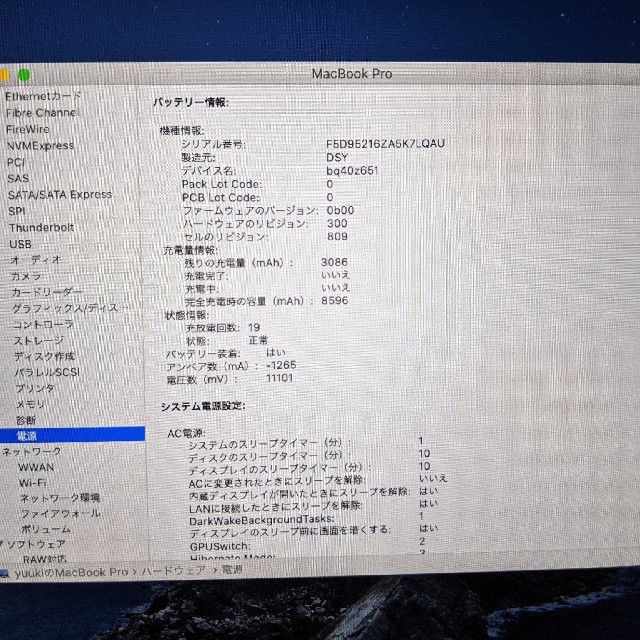Select RAW対応 in sidebar
Screen dimensions: 640x640
pyautogui.click(x=45, y=559)
